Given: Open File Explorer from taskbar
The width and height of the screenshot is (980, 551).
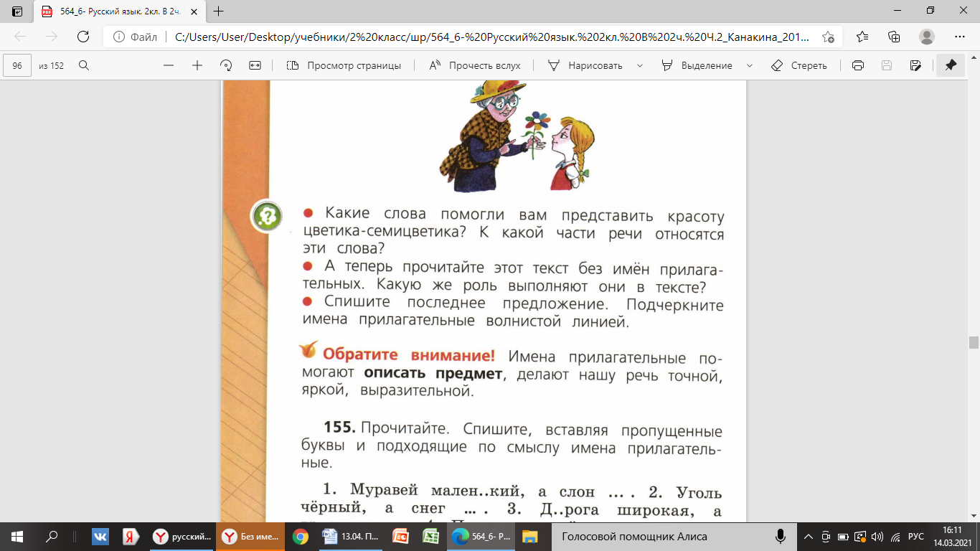Looking at the screenshot, I should point(530,536).
